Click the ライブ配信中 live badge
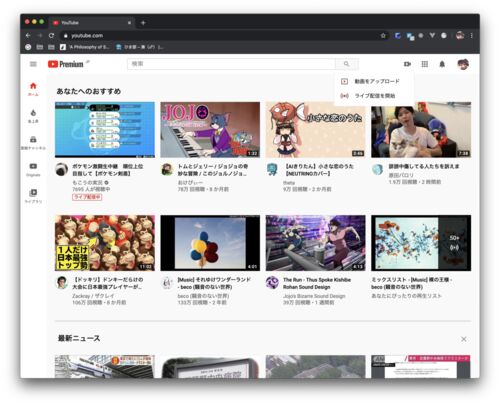Screen dimensions: 500x405 [x=87, y=197]
